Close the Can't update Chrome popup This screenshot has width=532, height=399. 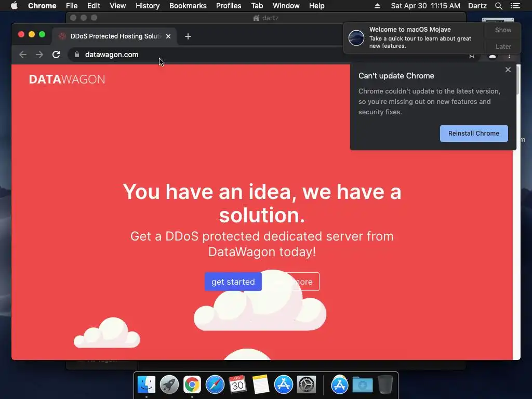[x=508, y=70]
